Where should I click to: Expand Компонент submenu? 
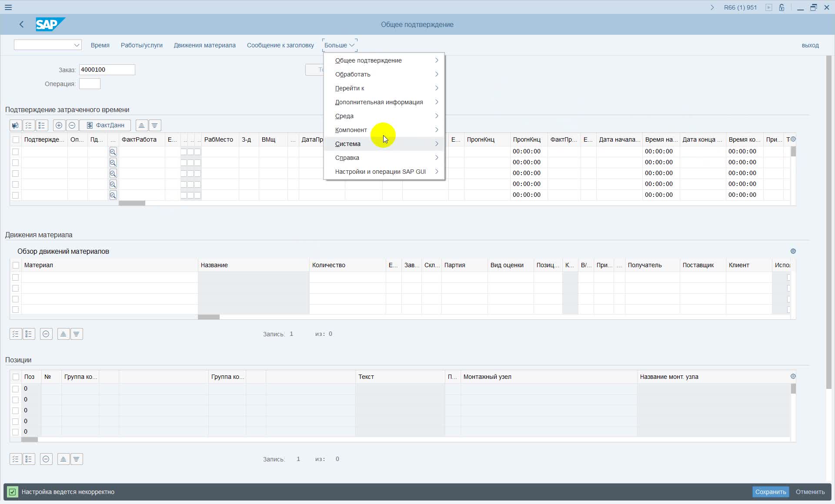384,130
